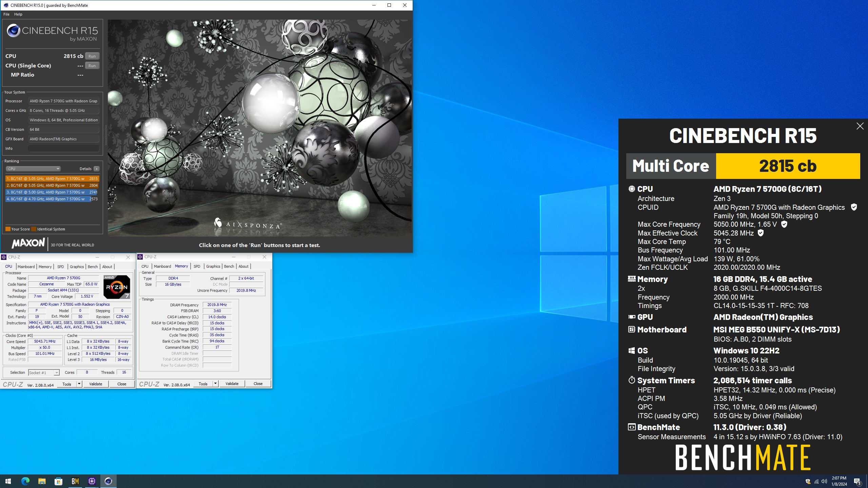
Task: Click the Cinebench logo icon
Action: click(14, 31)
